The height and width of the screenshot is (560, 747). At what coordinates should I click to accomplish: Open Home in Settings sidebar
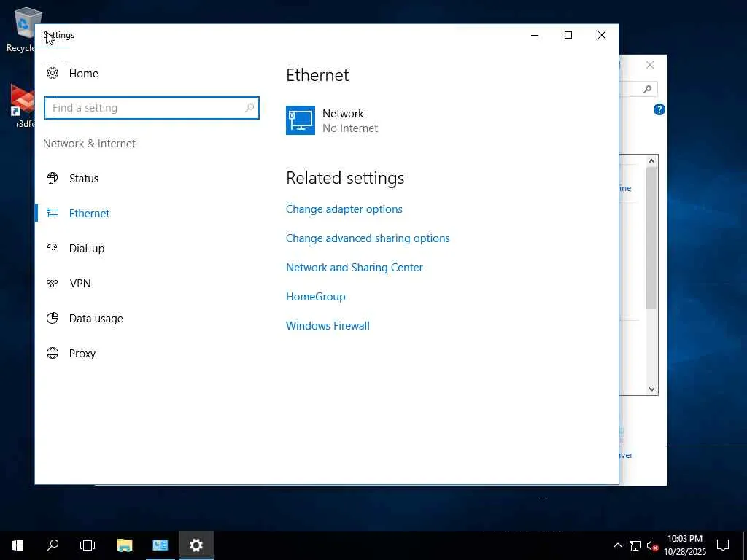click(83, 74)
